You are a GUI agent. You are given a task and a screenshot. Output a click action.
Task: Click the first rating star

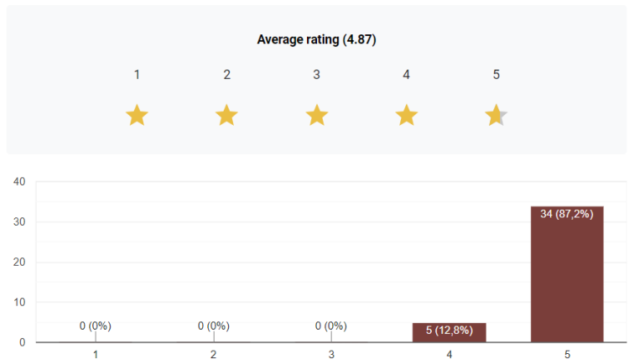(x=137, y=116)
